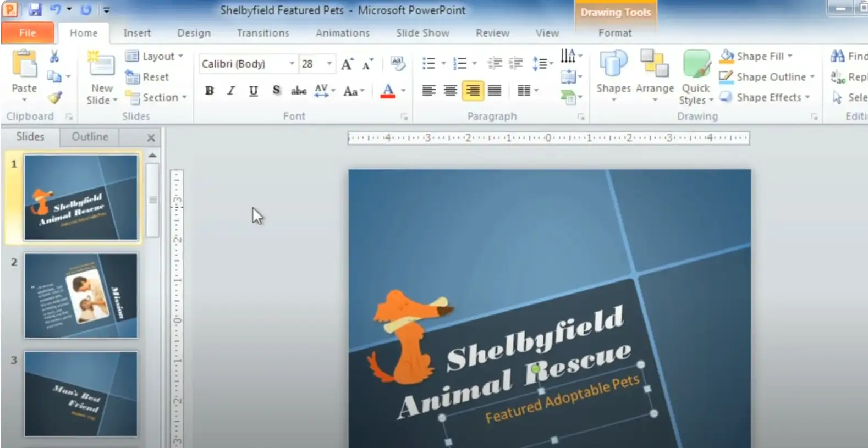Click the Save icon in quick access toolbar
The width and height of the screenshot is (868, 448).
click(35, 10)
